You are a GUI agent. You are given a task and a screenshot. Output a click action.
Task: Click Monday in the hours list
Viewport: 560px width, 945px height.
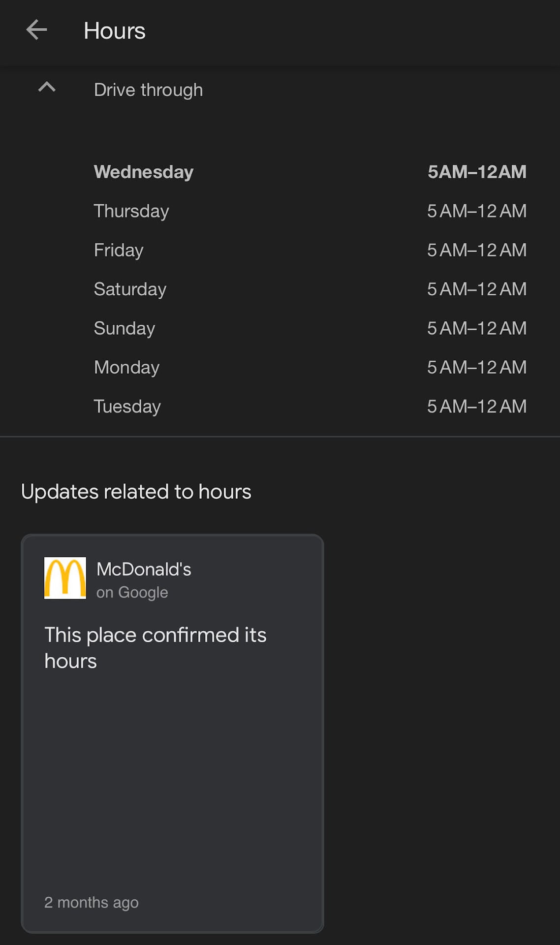[126, 367]
